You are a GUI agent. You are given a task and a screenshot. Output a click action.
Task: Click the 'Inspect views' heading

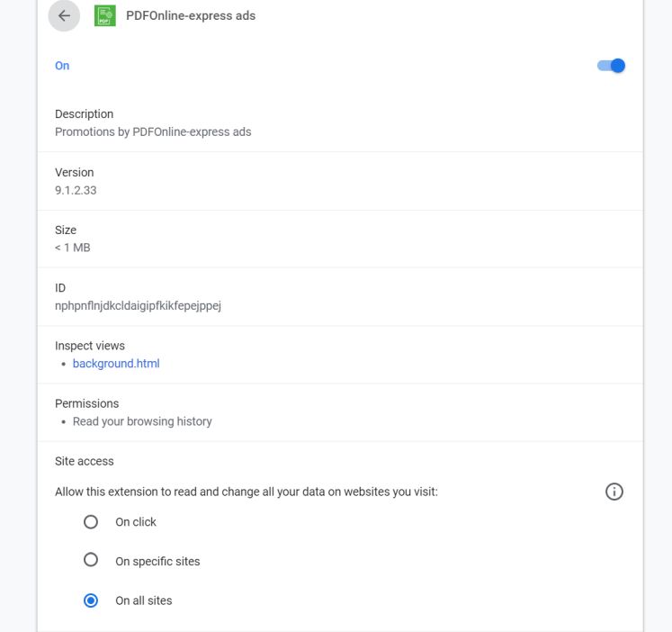coord(90,346)
